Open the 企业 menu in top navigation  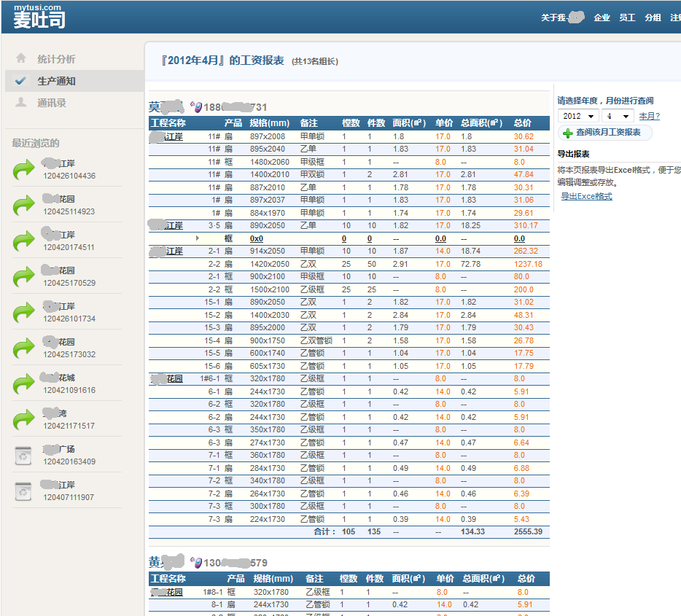pos(602,17)
